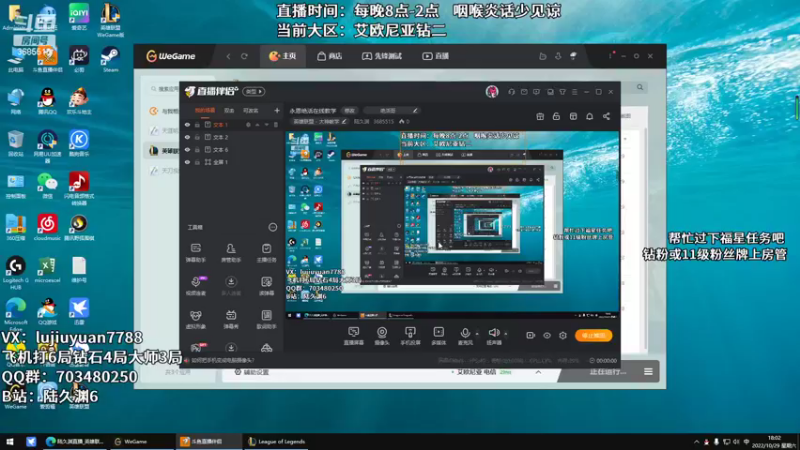Image resolution: width=800 pixels, height=450 pixels.
Task: Click the unlock padlock icon beside gift icon
Action: (556, 116)
